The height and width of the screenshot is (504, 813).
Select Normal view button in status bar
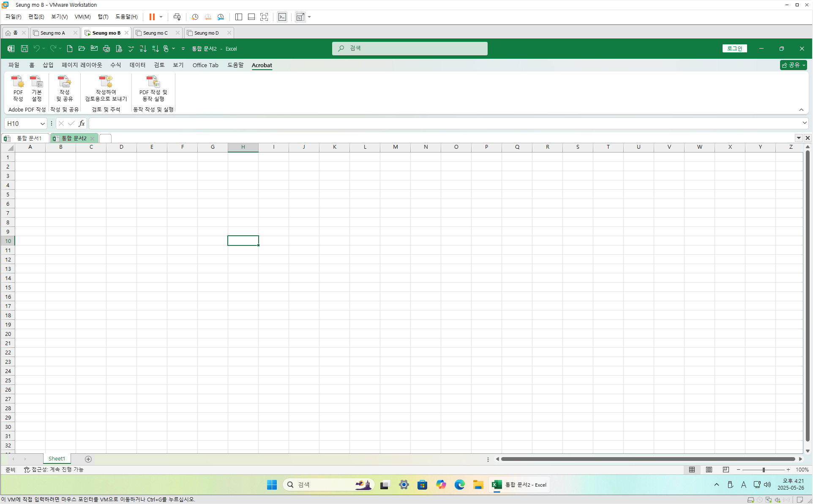tap(692, 469)
